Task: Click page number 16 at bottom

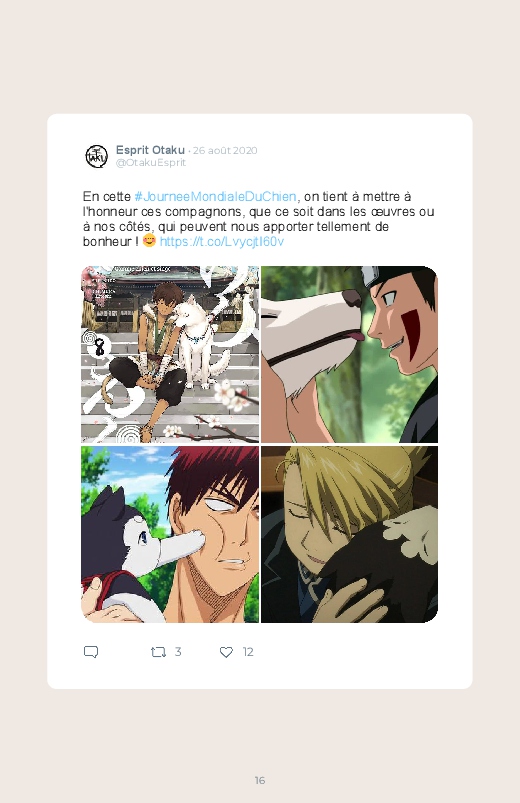Action: pyautogui.click(x=260, y=780)
